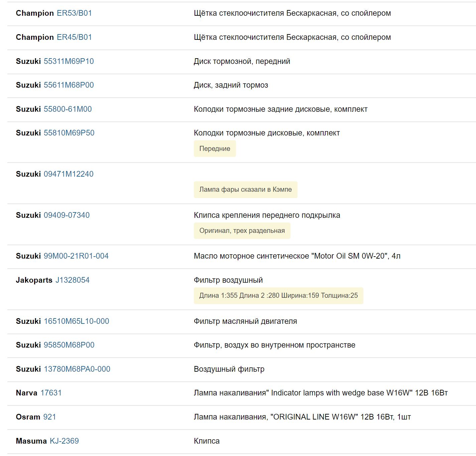The height and width of the screenshot is (456, 476).
Task: Click Osram 921 part number
Action: (x=49, y=417)
